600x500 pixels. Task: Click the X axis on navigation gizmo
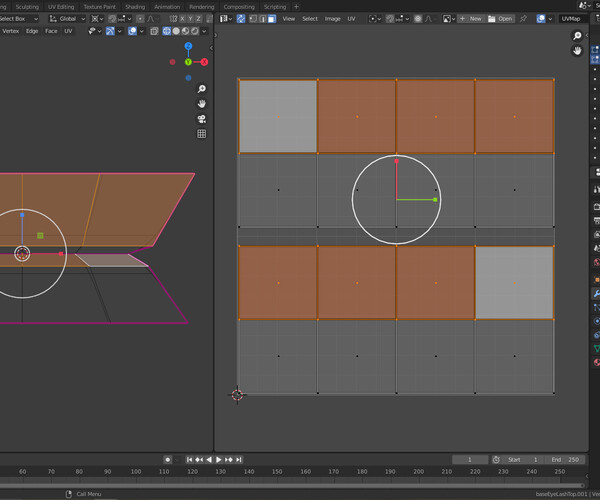click(x=204, y=62)
